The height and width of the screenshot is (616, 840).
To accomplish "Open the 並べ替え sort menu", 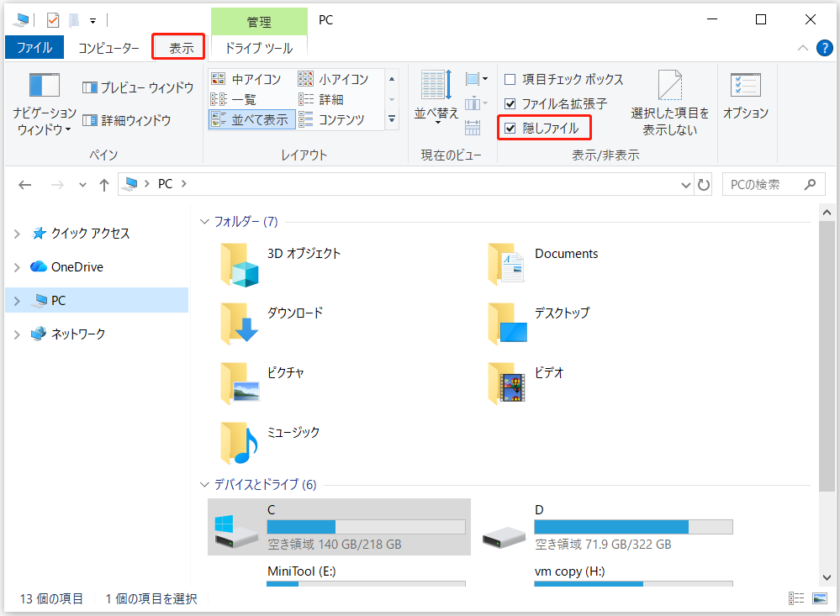I will (x=436, y=97).
